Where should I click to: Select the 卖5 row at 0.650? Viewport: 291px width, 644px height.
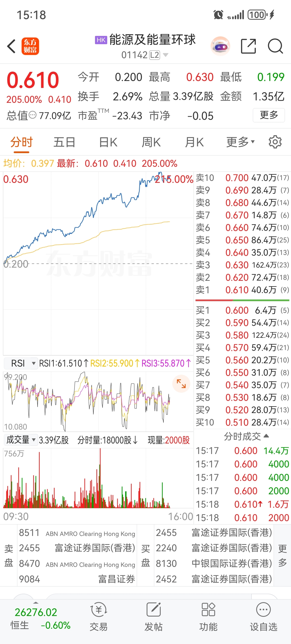[x=242, y=240]
